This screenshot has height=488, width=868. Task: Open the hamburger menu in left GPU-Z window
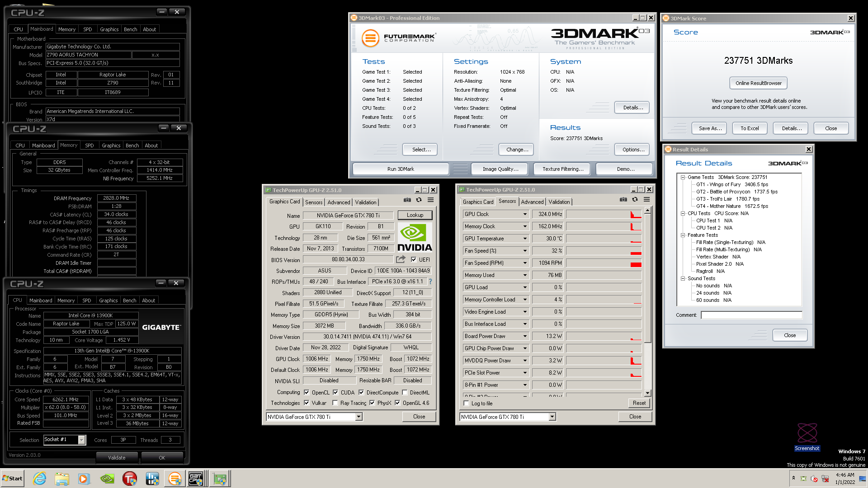[x=431, y=200]
